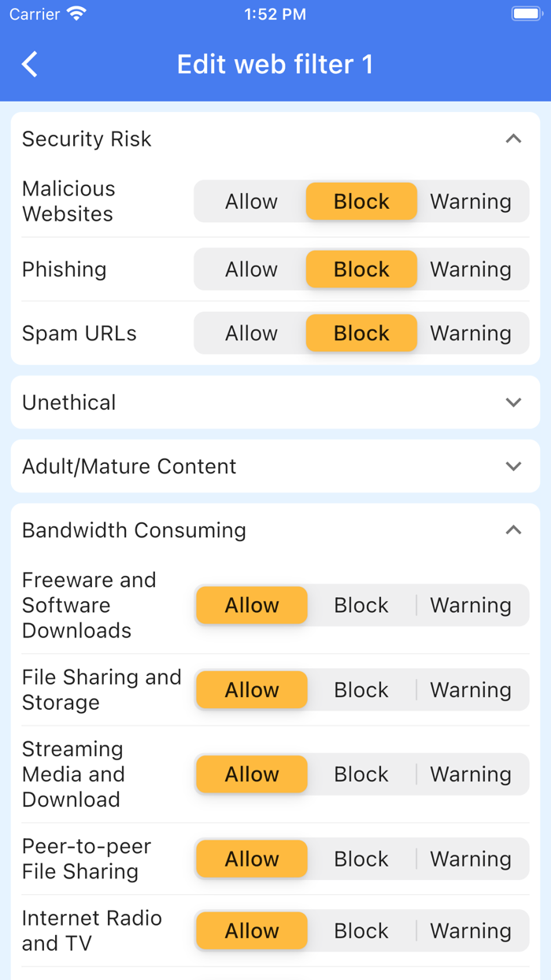This screenshot has width=551, height=980.
Task: Collapse the Bandwidth Consuming section
Action: tap(514, 529)
